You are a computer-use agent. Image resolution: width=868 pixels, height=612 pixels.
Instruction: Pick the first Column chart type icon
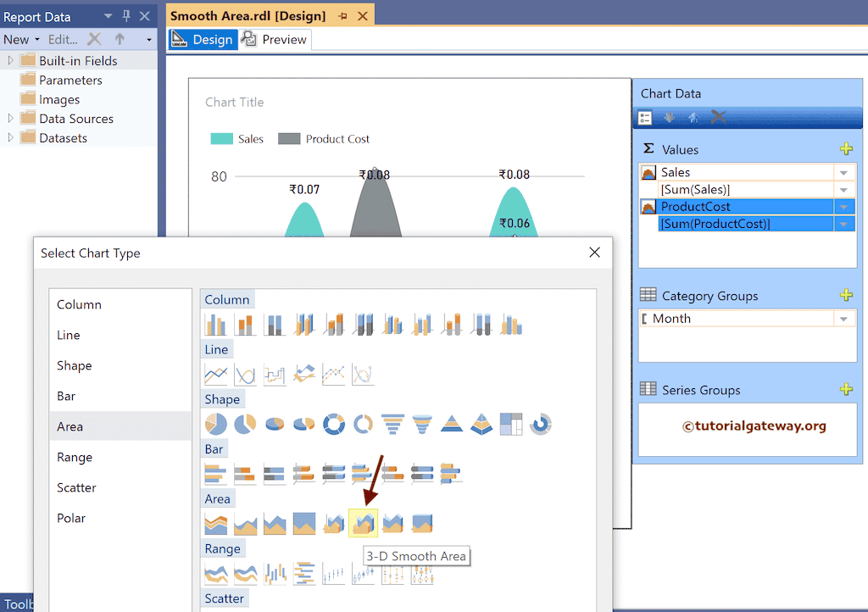(215, 325)
